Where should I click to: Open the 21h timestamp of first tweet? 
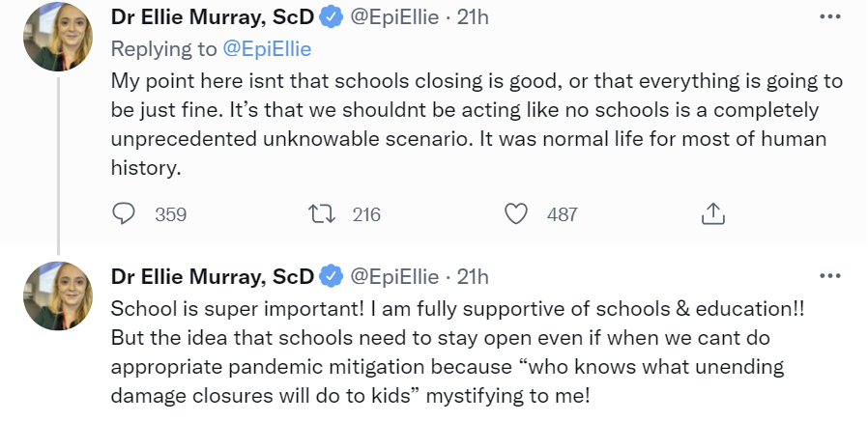click(x=473, y=16)
